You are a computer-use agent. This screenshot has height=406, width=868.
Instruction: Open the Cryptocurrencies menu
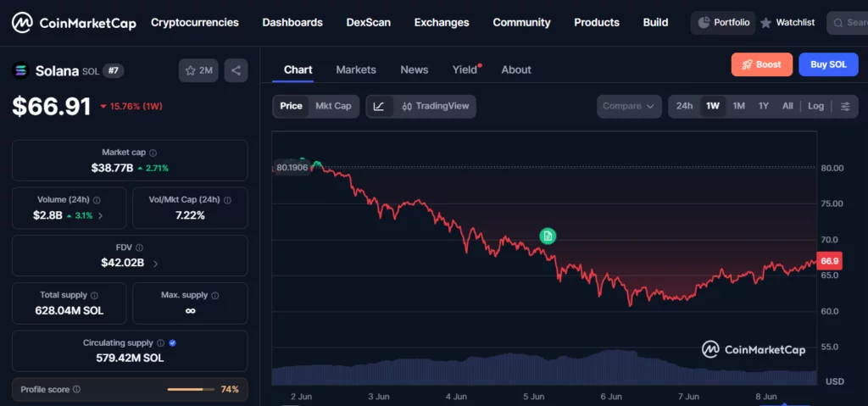click(195, 23)
